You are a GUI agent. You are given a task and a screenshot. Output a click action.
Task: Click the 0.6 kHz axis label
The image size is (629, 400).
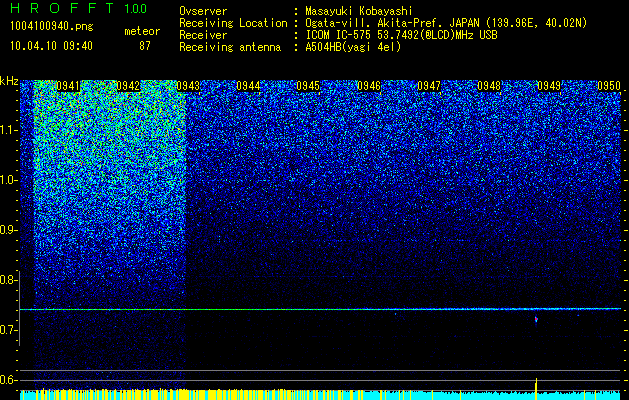[8, 380]
